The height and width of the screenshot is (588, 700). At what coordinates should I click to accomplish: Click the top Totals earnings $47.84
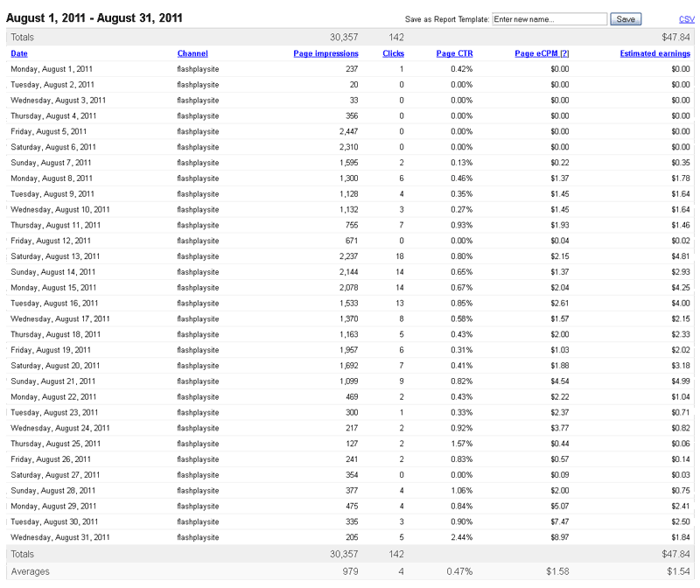point(675,37)
